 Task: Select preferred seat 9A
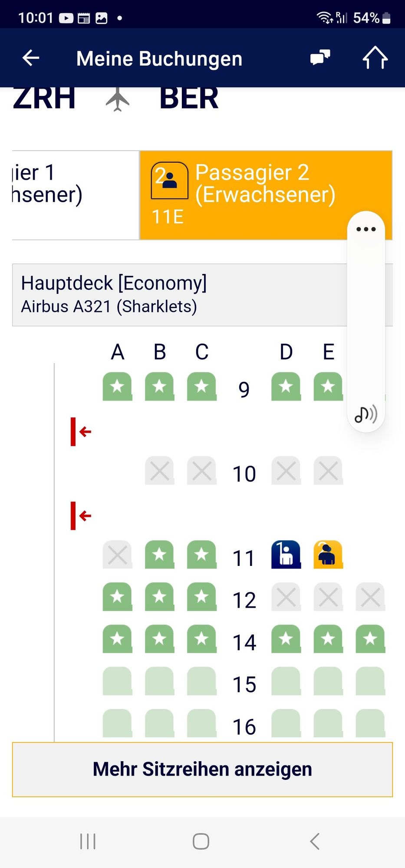117,386
